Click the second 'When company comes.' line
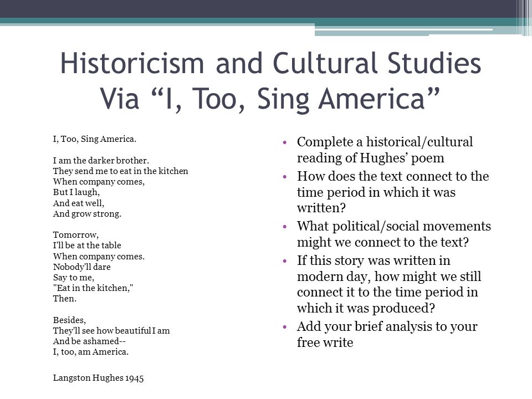Screen dimensions: 532x399 pyautogui.click(x=99, y=257)
